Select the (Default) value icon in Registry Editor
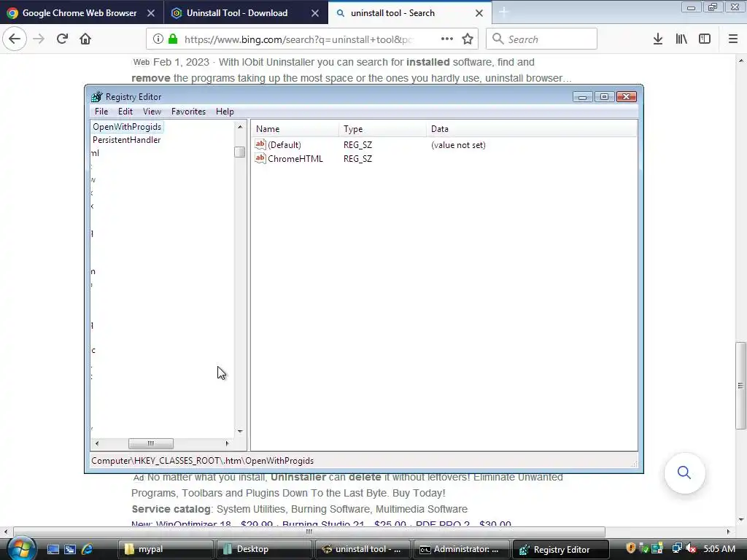The height and width of the screenshot is (560, 747). pyautogui.click(x=260, y=144)
